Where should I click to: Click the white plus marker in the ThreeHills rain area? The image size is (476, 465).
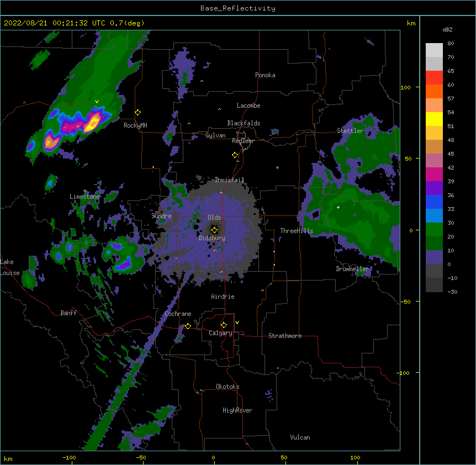[338, 207]
